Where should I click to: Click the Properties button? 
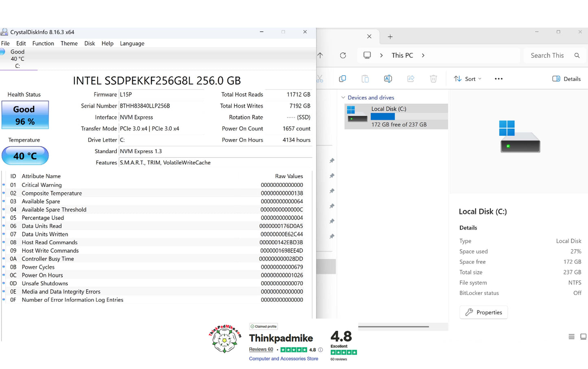click(483, 312)
